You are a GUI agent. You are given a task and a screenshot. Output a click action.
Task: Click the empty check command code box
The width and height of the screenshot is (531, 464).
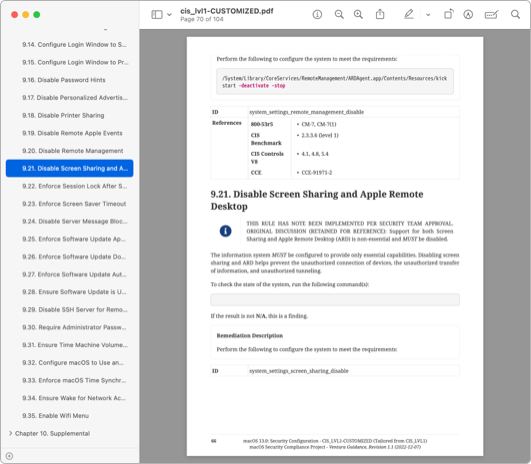tap(335, 300)
